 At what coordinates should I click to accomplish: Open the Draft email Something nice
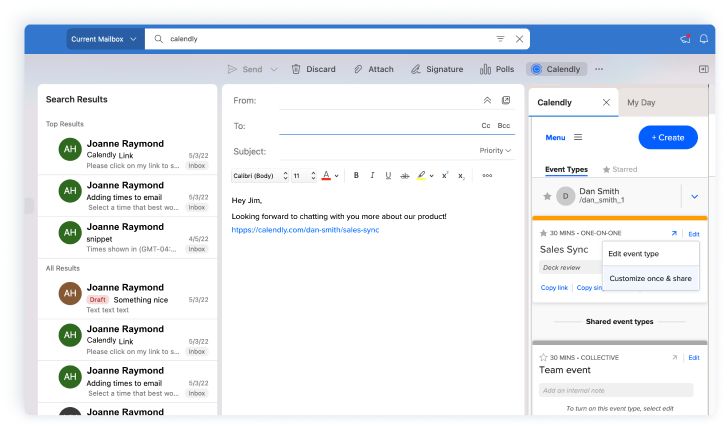tap(128, 298)
